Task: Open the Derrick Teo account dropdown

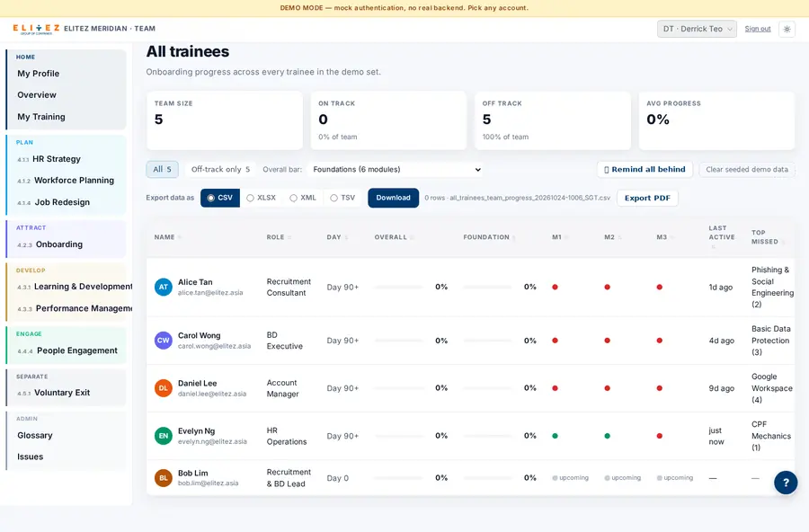Action: click(697, 29)
